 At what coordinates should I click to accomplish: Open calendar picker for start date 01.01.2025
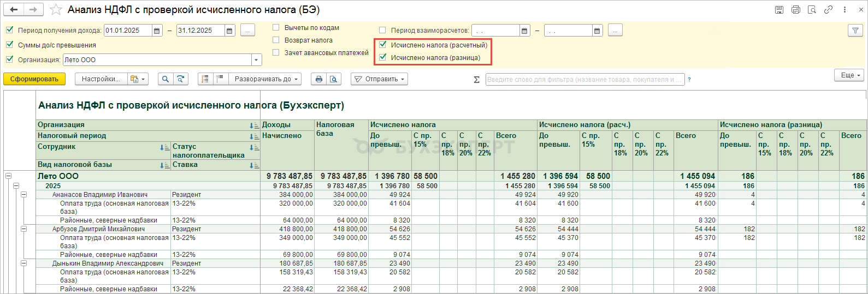[157, 31]
